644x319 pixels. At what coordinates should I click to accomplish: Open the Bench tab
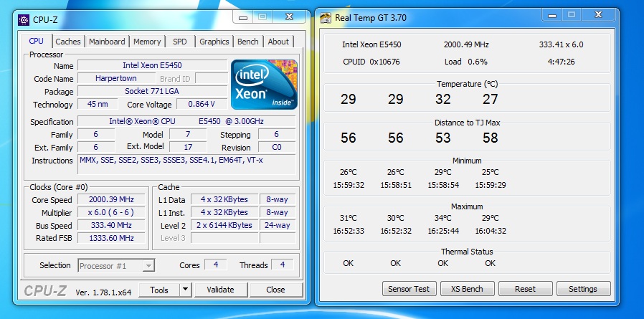[x=248, y=42]
